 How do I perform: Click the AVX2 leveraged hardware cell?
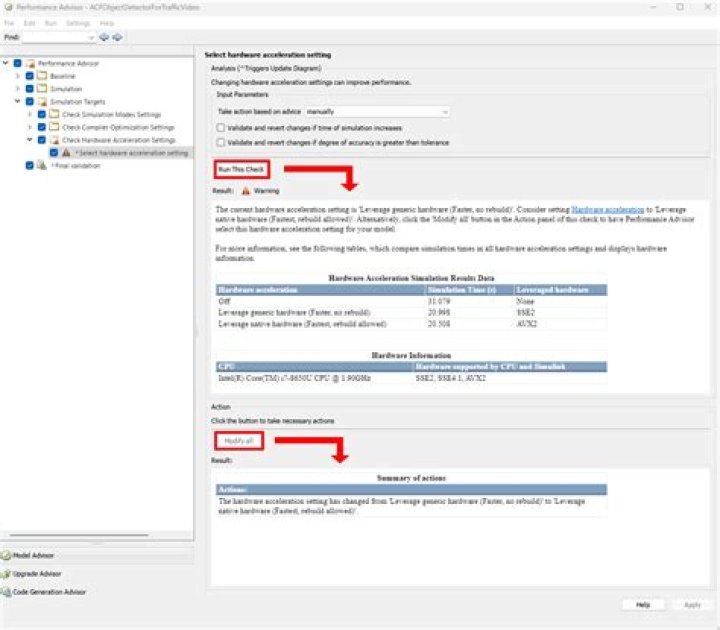[526, 324]
